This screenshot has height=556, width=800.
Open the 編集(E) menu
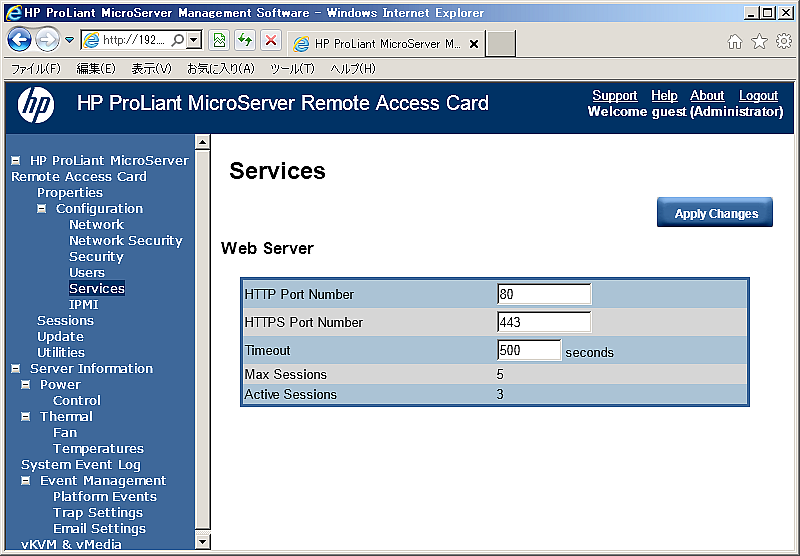pos(96,68)
